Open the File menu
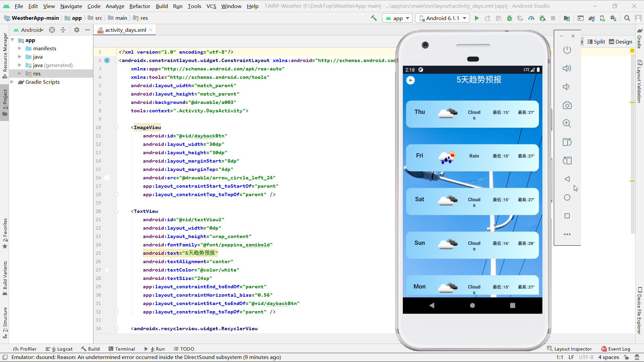644x362 pixels. (x=19, y=6)
